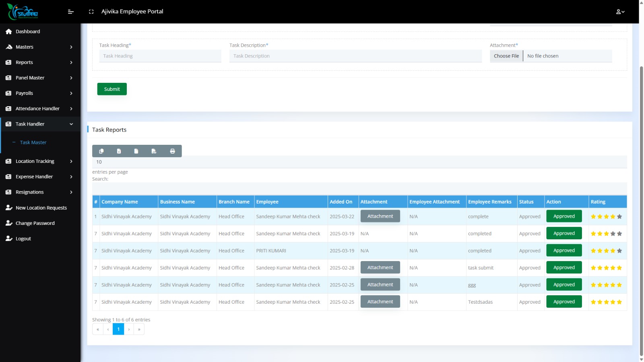Go to the Dashboard home icon
The image size is (644, 362).
click(x=8, y=31)
